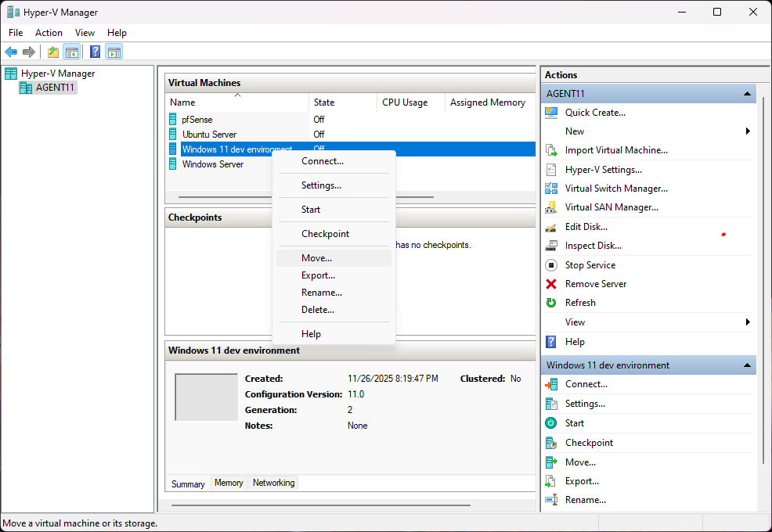Select AGENT11 in the console tree
The image size is (772, 532).
click(x=55, y=88)
